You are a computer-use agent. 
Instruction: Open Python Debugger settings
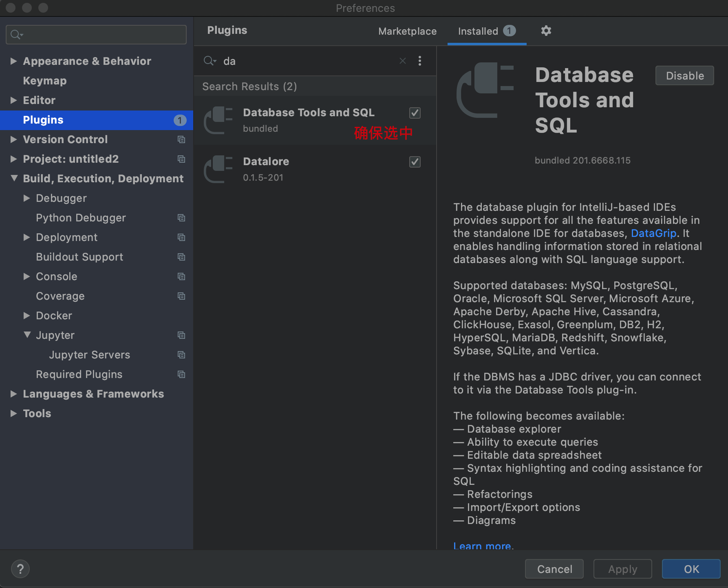[x=97, y=218]
